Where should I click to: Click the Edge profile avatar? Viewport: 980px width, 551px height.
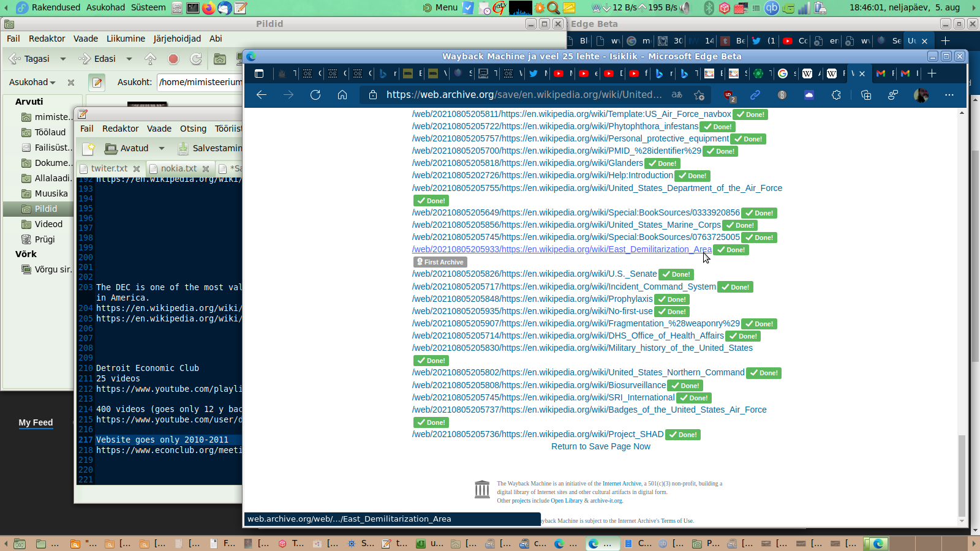(921, 95)
